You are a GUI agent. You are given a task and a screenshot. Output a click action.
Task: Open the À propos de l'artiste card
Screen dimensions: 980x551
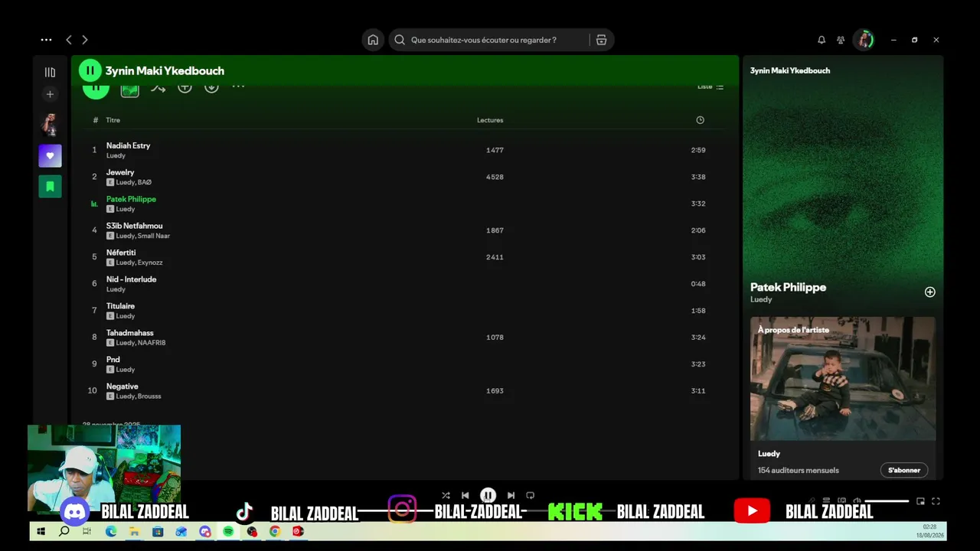pos(843,398)
